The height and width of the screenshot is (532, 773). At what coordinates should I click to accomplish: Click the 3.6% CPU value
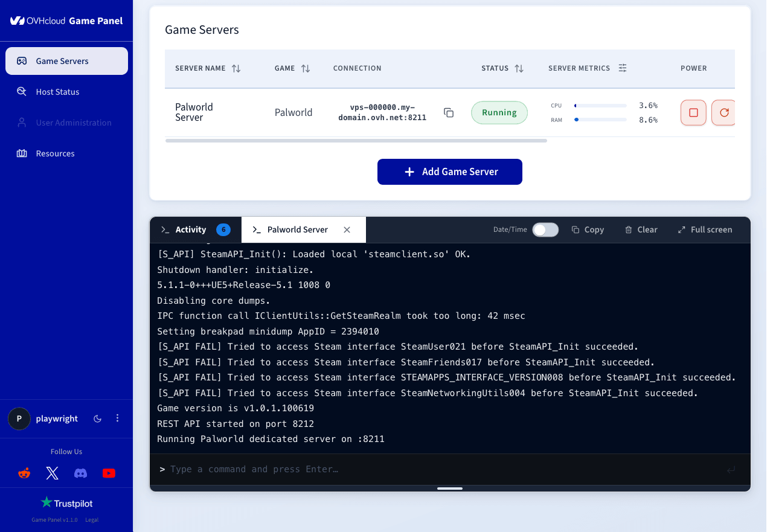648,106
